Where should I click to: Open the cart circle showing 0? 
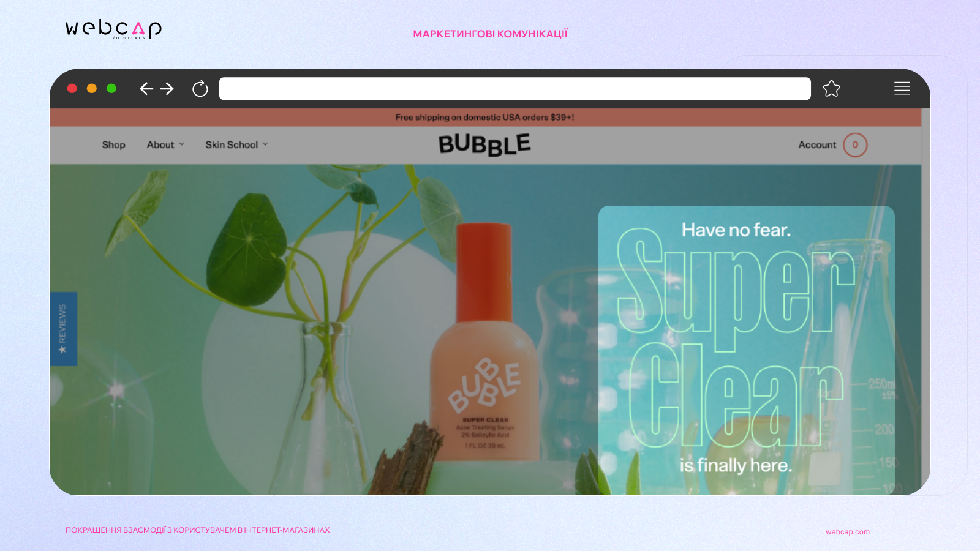pos(855,145)
